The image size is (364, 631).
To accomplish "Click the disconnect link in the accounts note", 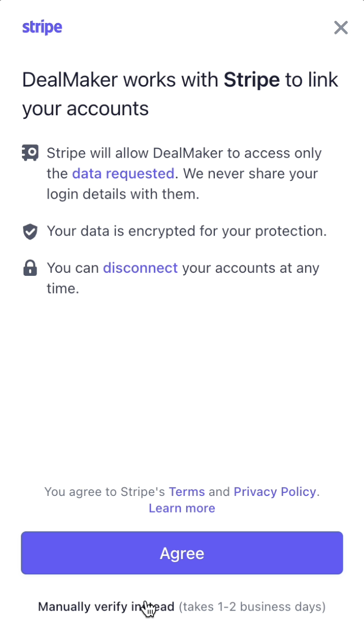I will [x=140, y=268].
